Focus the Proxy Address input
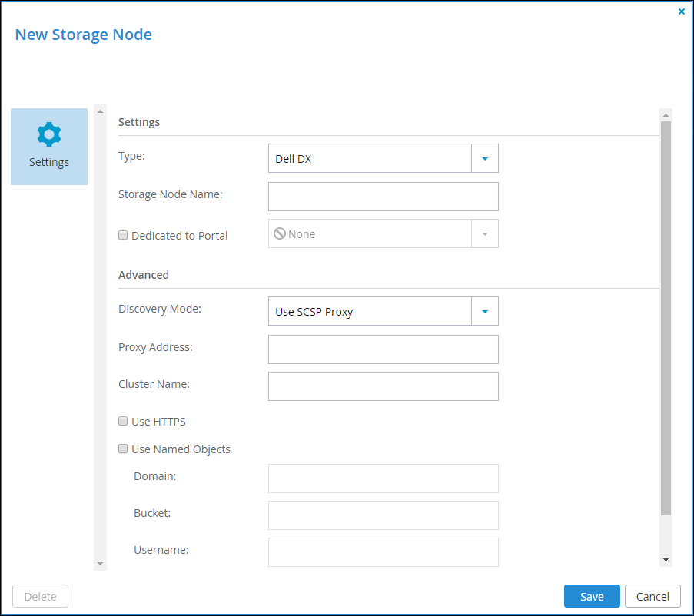 (384, 349)
